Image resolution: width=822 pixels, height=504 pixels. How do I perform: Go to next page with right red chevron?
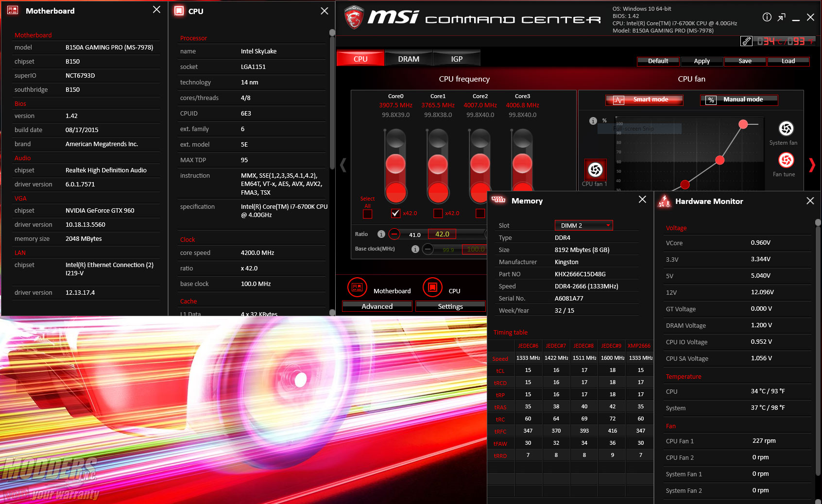(x=812, y=165)
